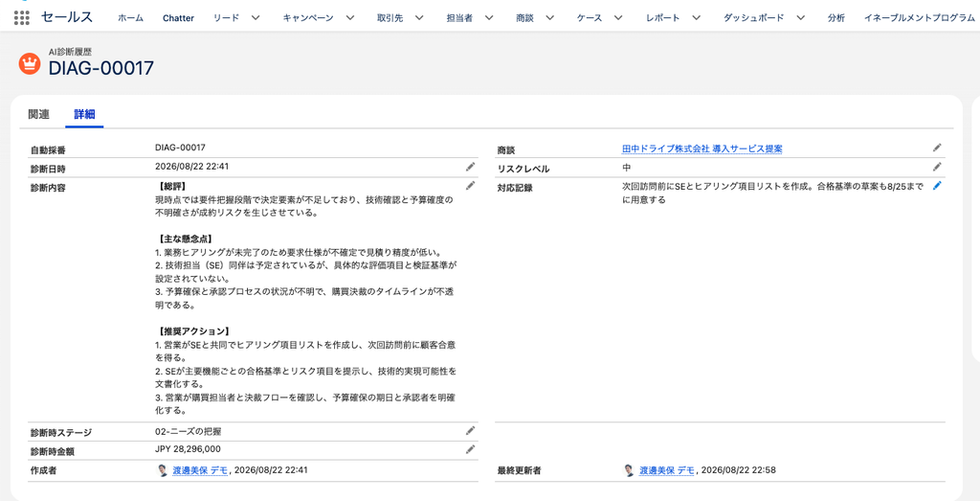Click the 診断時ステージ value 02-ニーズの把握
This screenshot has width=980, height=501.
(x=189, y=431)
